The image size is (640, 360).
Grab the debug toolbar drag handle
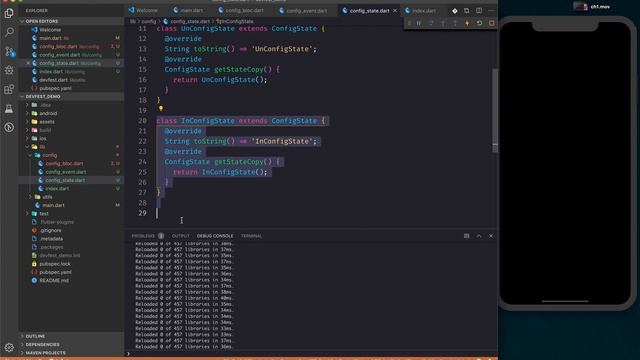coord(409,23)
